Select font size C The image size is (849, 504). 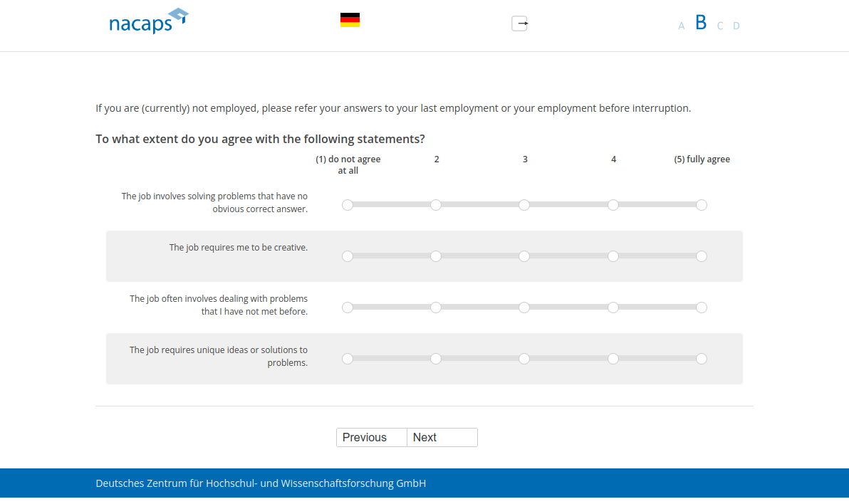[x=720, y=26]
